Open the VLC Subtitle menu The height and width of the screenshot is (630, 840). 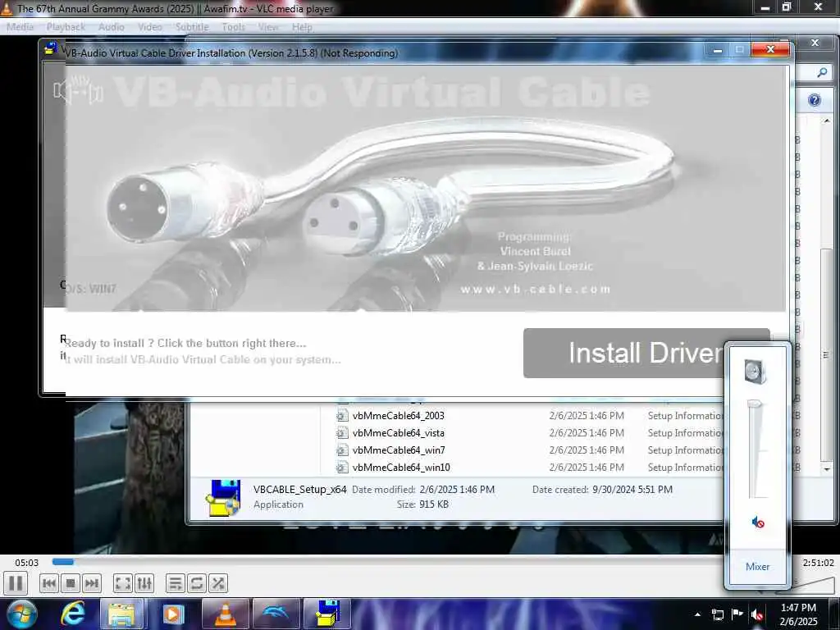click(x=192, y=27)
